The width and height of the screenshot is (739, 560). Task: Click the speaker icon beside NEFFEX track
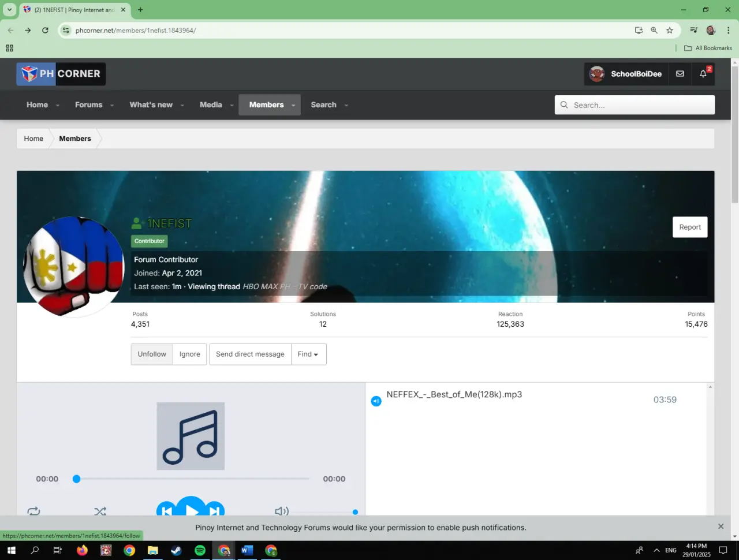[376, 401]
